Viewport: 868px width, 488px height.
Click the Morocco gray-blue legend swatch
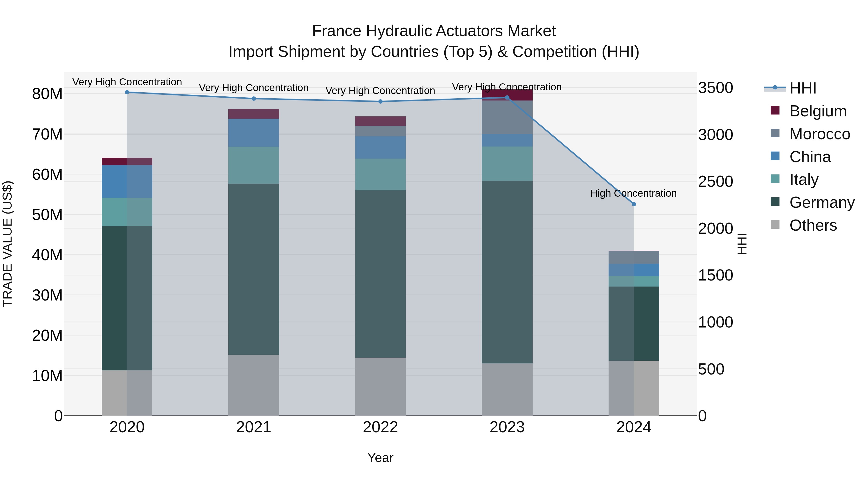click(775, 133)
